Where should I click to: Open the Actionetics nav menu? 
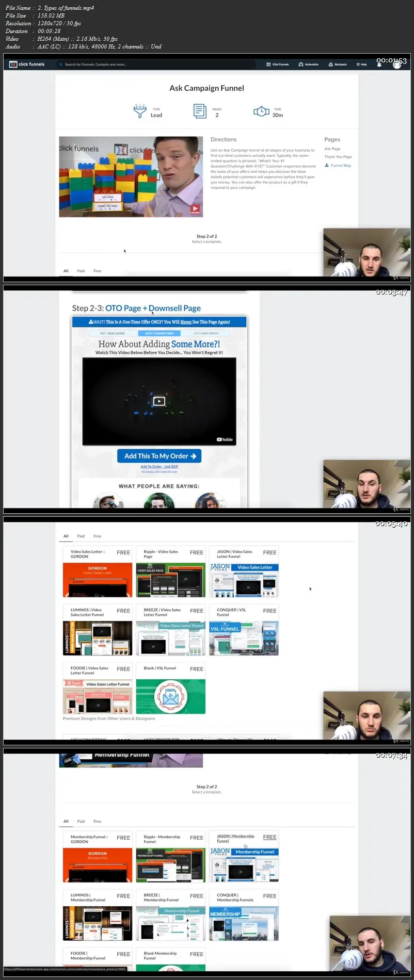309,64
